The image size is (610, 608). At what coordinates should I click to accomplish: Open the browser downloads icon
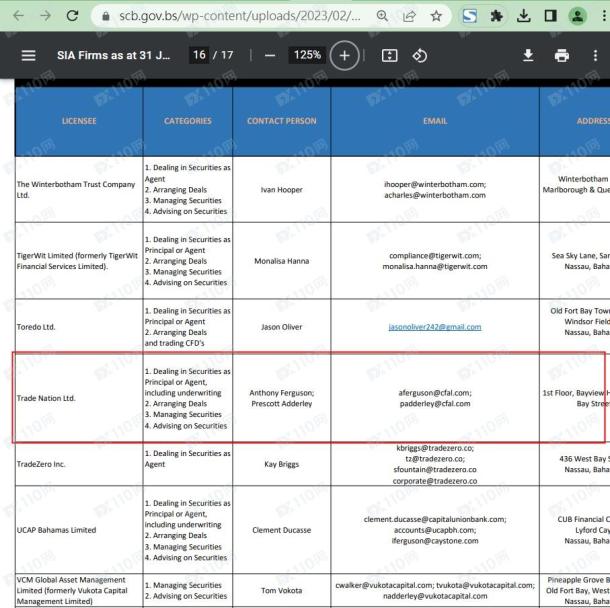(524, 16)
